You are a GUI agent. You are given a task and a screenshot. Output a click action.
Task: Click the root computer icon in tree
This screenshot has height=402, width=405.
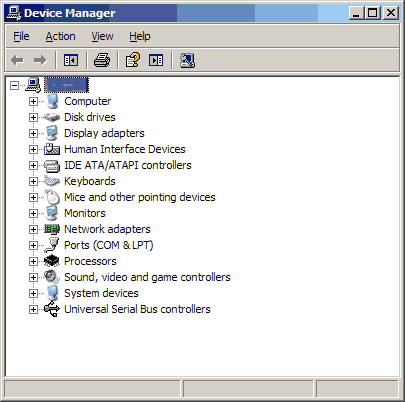[33, 85]
